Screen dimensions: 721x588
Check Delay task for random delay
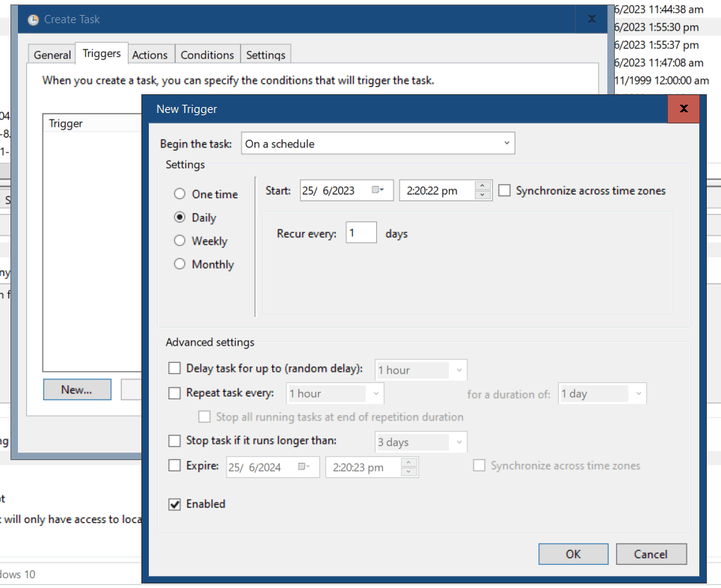click(174, 368)
